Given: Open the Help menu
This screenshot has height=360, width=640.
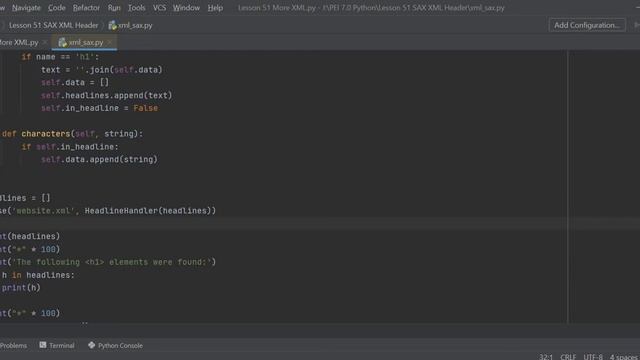Looking at the screenshot, I should click(x=215, y=8).
